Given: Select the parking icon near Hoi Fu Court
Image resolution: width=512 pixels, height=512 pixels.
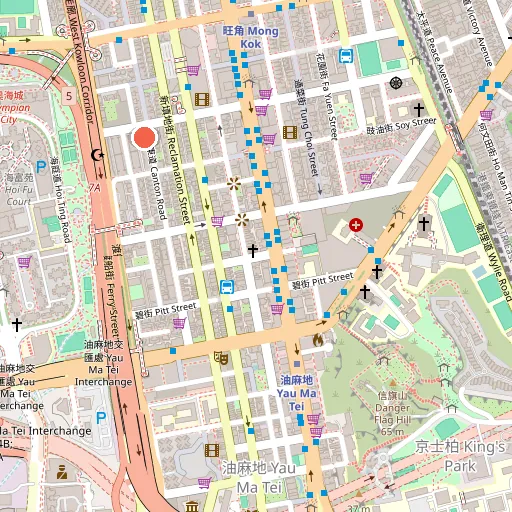Looking at the screenshot, I should tap(41, 167).
